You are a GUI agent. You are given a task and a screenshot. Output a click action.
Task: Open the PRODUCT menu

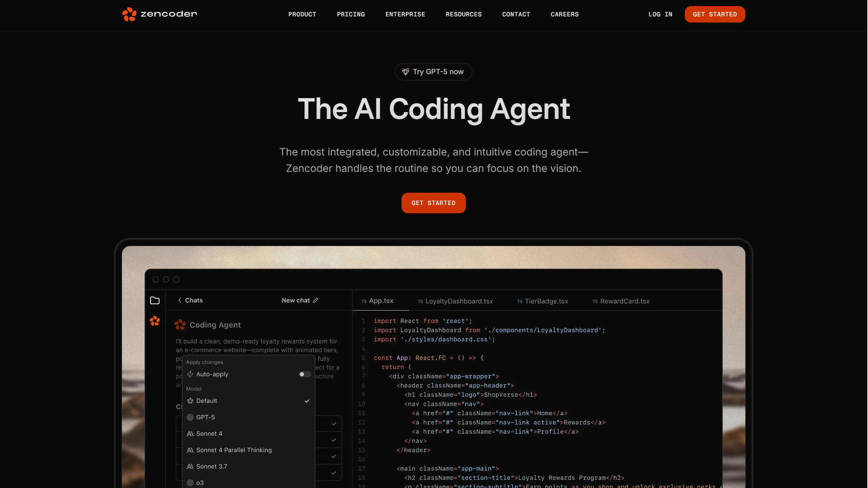(302, 14)
